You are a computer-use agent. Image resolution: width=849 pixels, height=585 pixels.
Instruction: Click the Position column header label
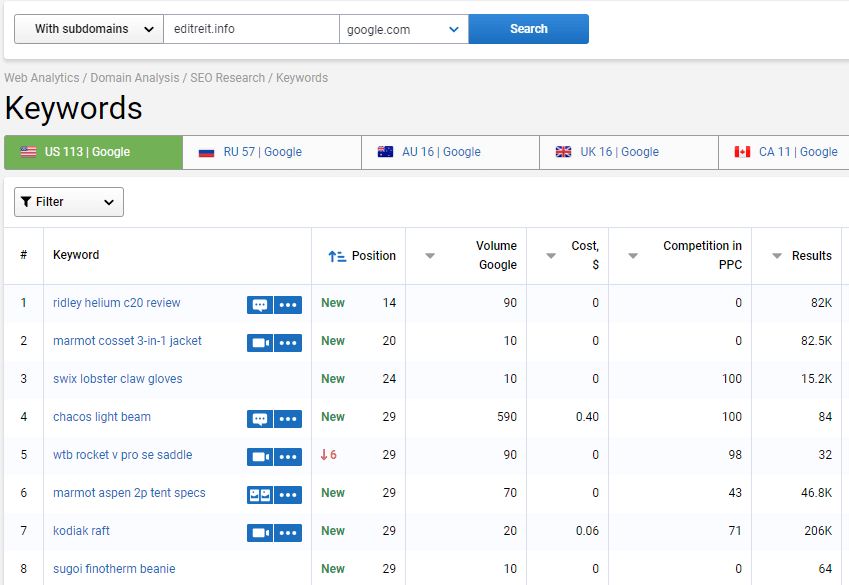[x=374, y=256]
